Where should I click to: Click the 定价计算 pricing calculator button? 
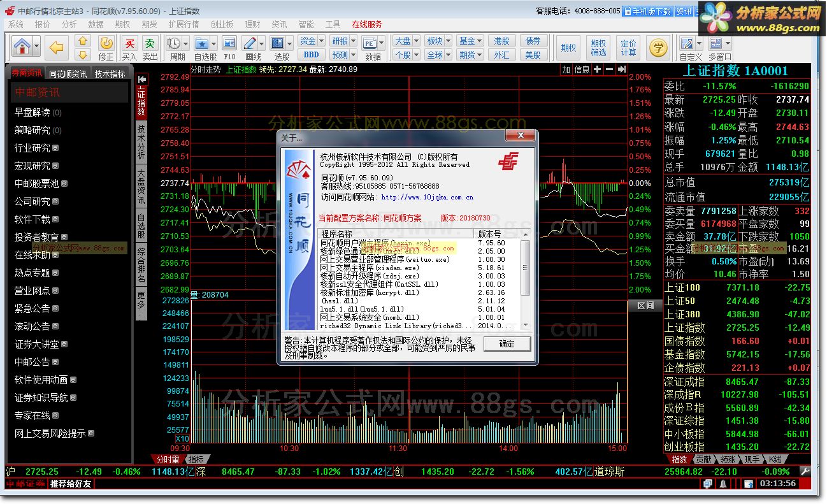click(x=628, y=48)
